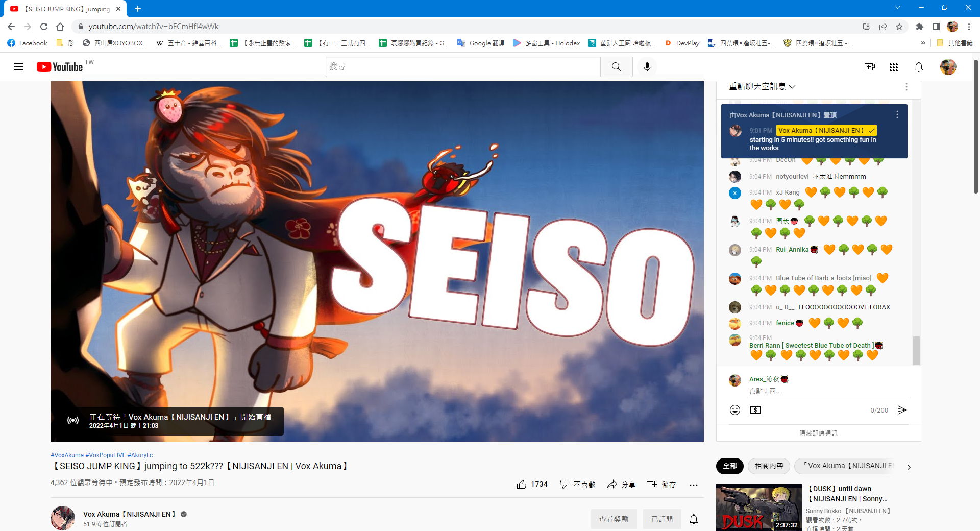
Task: Toggle the 已訂閱 subscribed button
Action: [x=662, y=519]
